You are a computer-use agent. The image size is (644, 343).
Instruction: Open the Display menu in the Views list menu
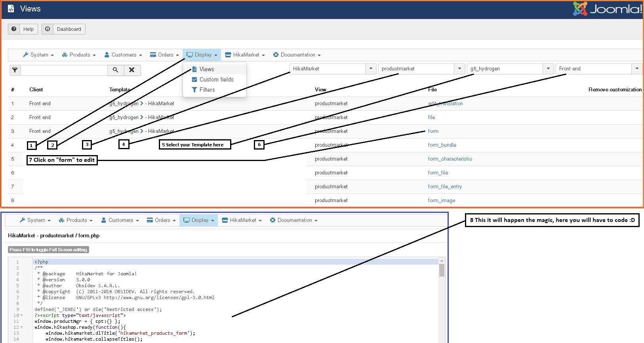[202, 55]
